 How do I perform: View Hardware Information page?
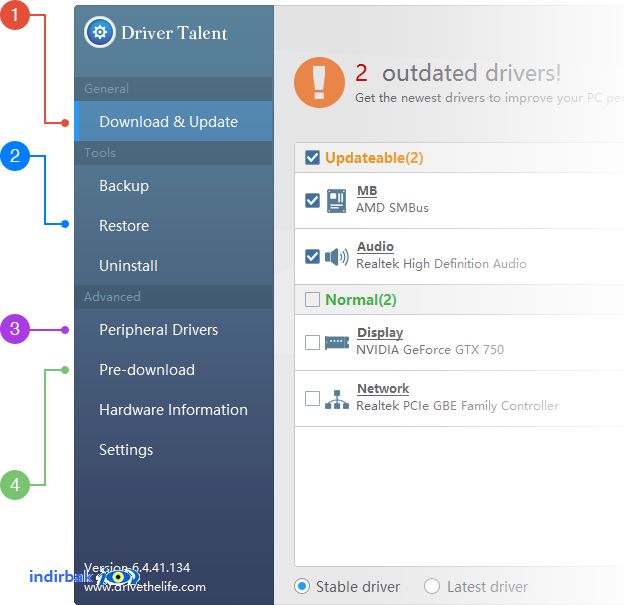coord(174,410)
